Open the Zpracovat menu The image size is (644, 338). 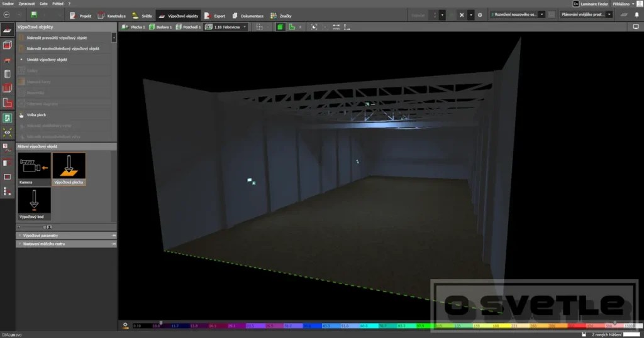26,4
